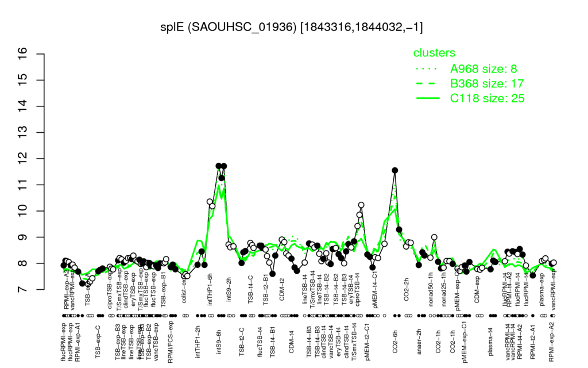
Task: Click the 'CDM-t4' condition label
Action: coord(291,342)
